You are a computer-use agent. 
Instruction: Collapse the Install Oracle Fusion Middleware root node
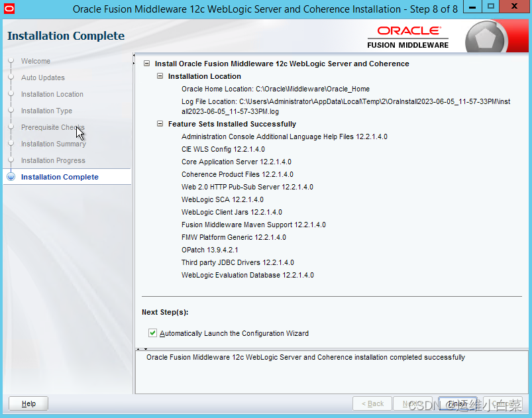pos(146,64)
